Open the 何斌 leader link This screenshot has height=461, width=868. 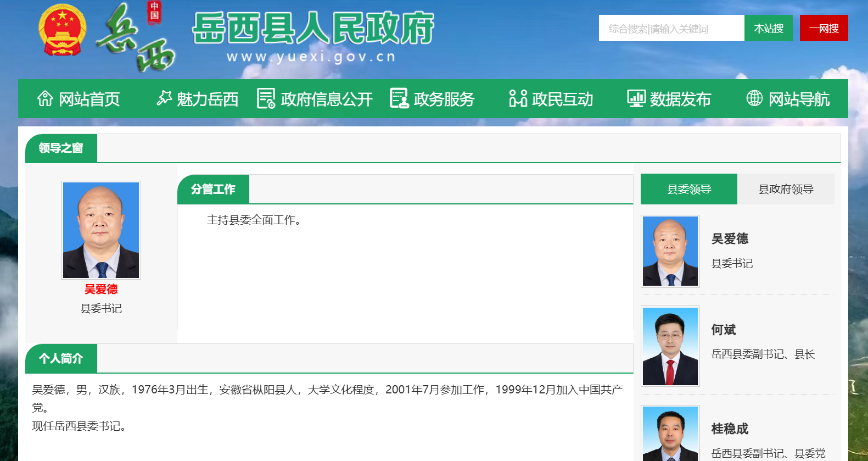click(724, 330)
